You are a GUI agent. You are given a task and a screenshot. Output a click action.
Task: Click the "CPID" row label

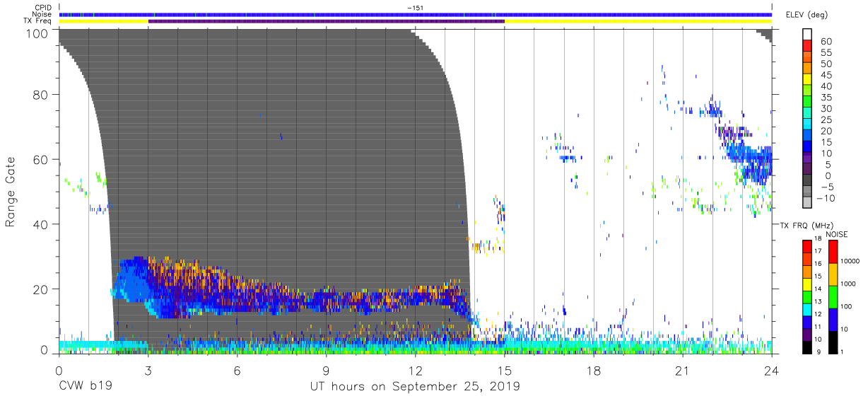42,8
